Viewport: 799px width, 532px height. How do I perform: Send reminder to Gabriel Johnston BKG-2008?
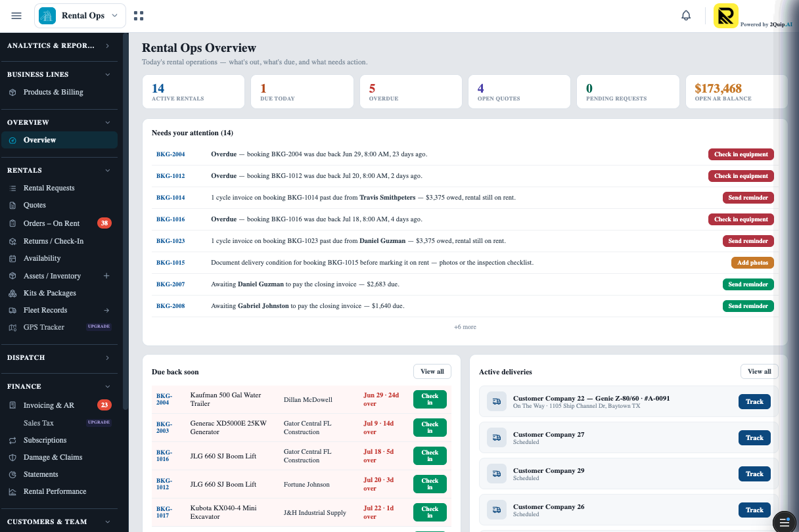click(x=748, y=306)
